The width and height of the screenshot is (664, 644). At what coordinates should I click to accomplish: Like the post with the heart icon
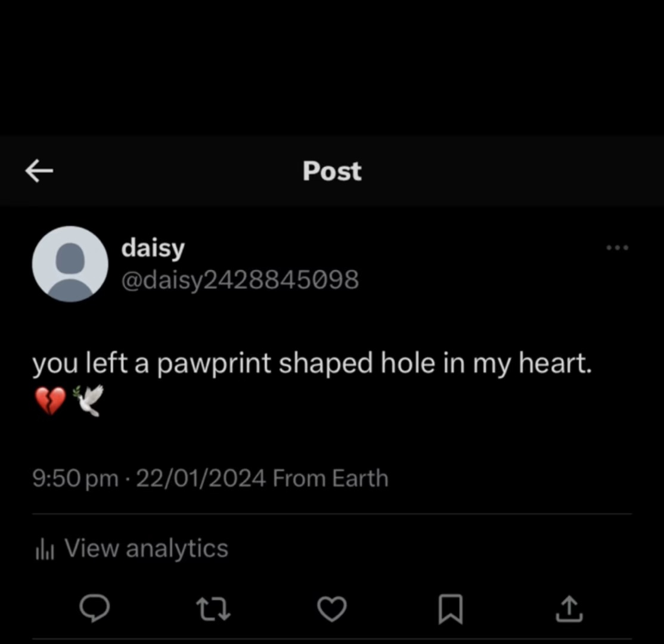(x=331, y=609)
